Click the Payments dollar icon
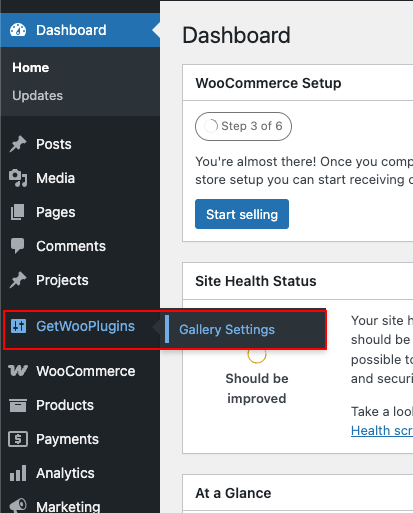Screen dimensions: 413x513 [18, 439]
